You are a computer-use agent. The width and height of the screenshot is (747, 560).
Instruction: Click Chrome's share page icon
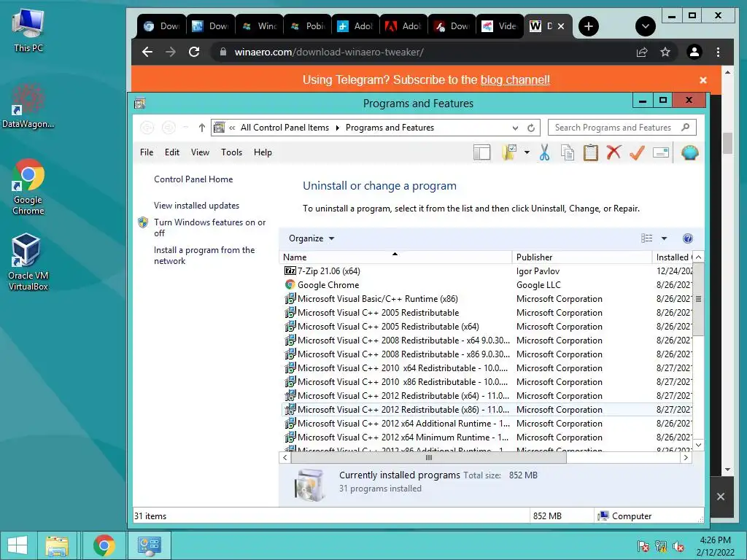[x=642, y=52]
